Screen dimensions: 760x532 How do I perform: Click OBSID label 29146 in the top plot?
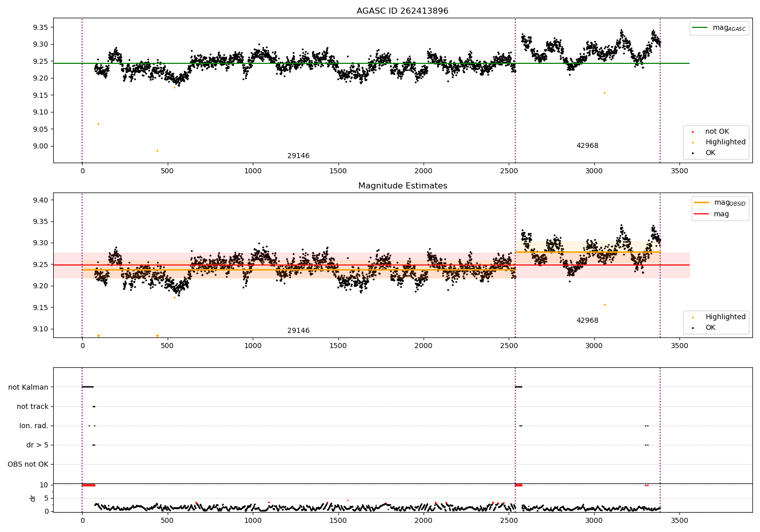point(298,156)
